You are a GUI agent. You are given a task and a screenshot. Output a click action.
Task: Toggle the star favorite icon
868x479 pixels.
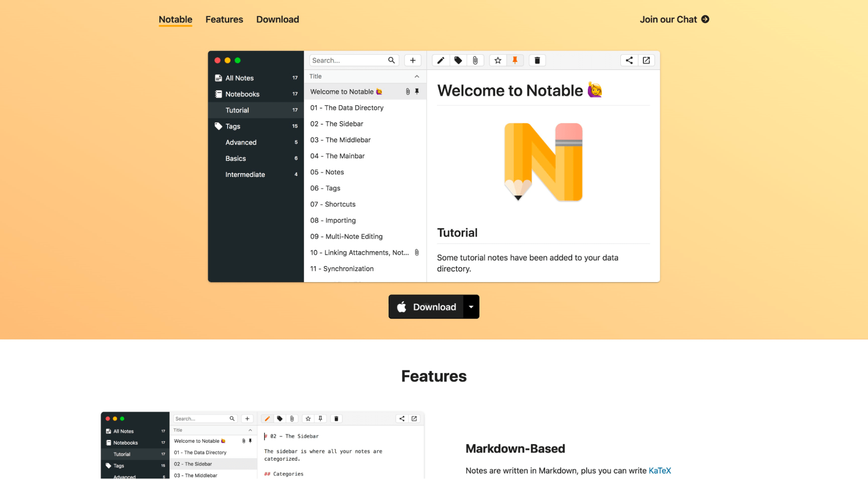tap(498, 60)
